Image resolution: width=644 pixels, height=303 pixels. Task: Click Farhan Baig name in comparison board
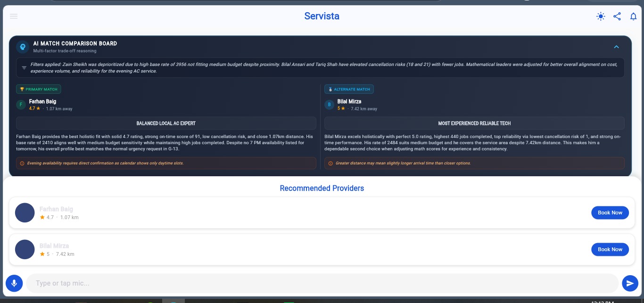pos(42,101)
